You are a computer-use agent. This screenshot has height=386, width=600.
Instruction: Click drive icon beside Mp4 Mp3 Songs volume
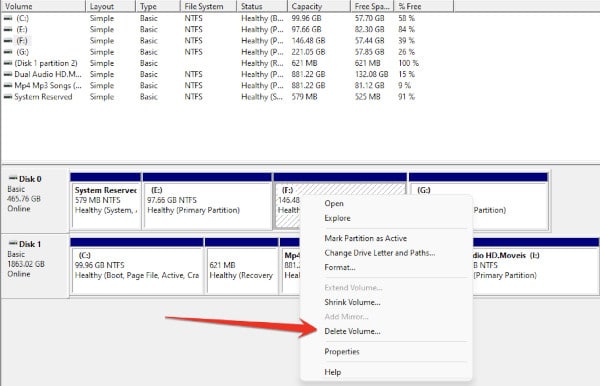8,85
